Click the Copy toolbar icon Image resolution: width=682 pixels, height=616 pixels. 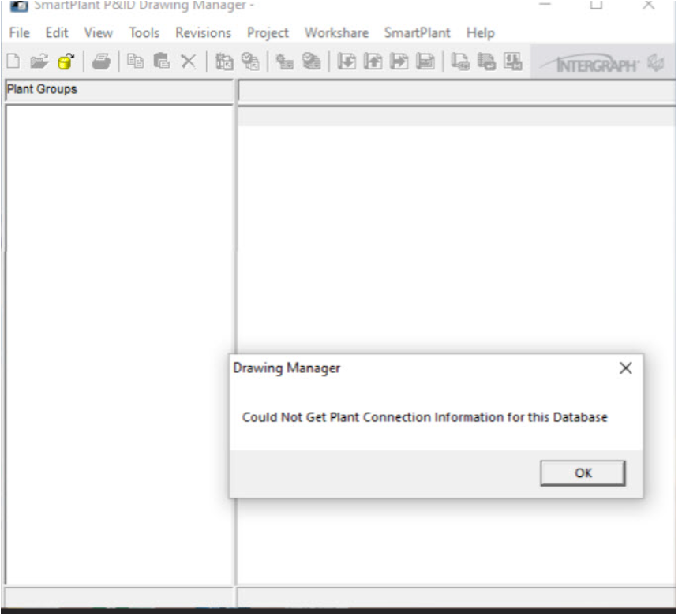click(x=135, y=62)
